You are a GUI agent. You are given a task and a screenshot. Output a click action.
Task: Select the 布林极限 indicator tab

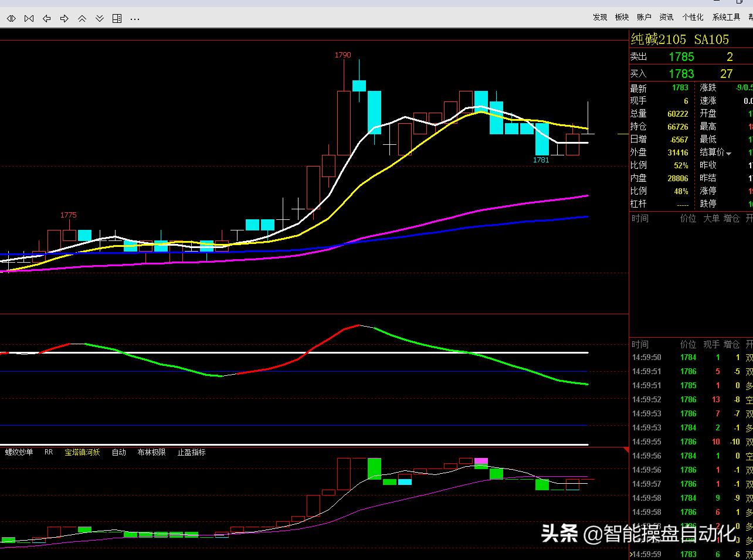tap(151, 452)
